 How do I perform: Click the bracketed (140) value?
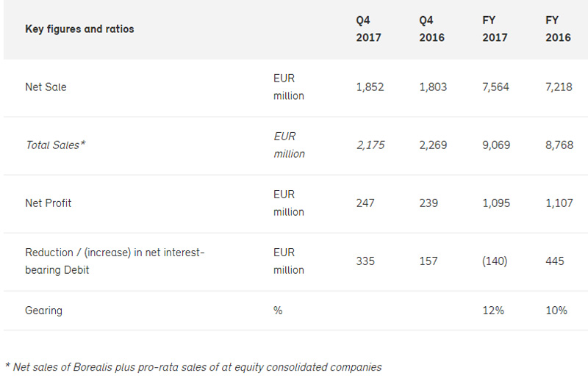pos(495,261)
